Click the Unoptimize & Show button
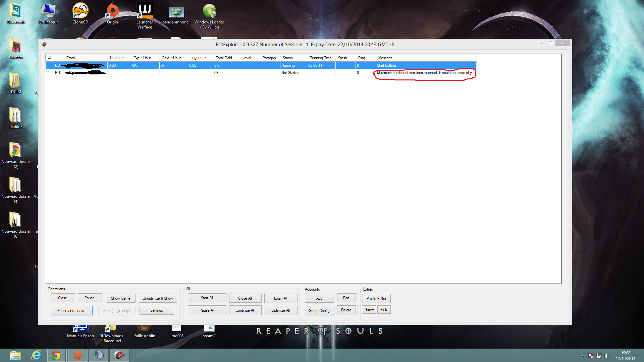 [x=158, y=298]
